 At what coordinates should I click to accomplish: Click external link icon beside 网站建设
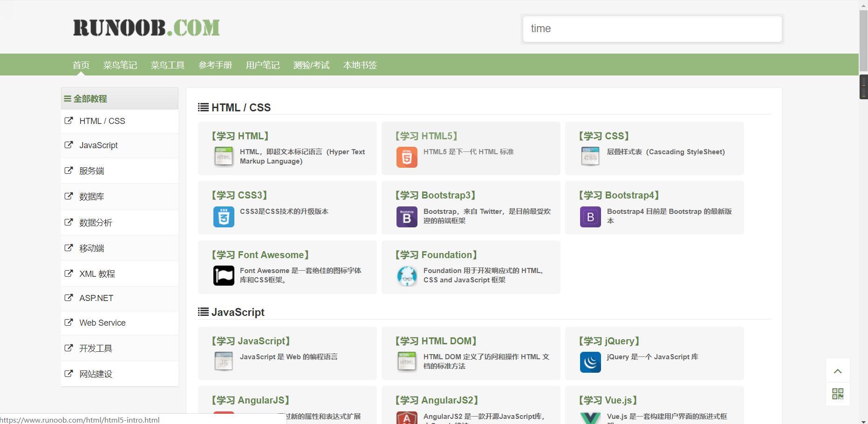[68, 374]
